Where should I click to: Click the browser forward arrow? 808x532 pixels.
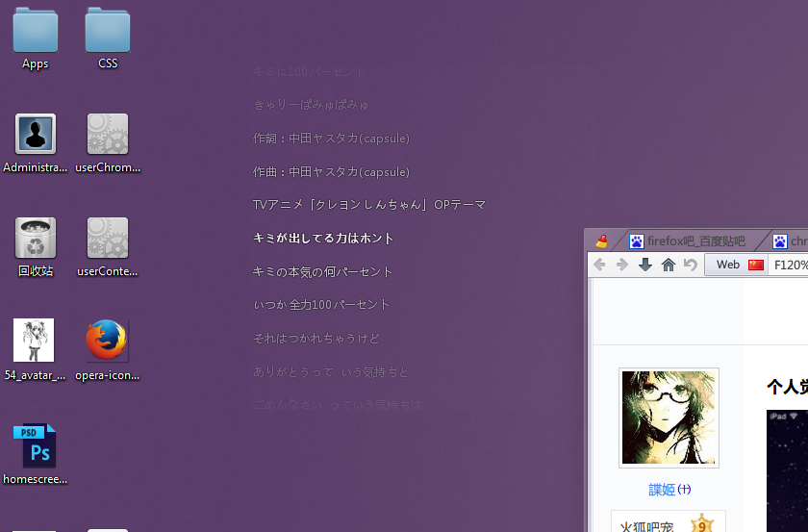point(622,265)
